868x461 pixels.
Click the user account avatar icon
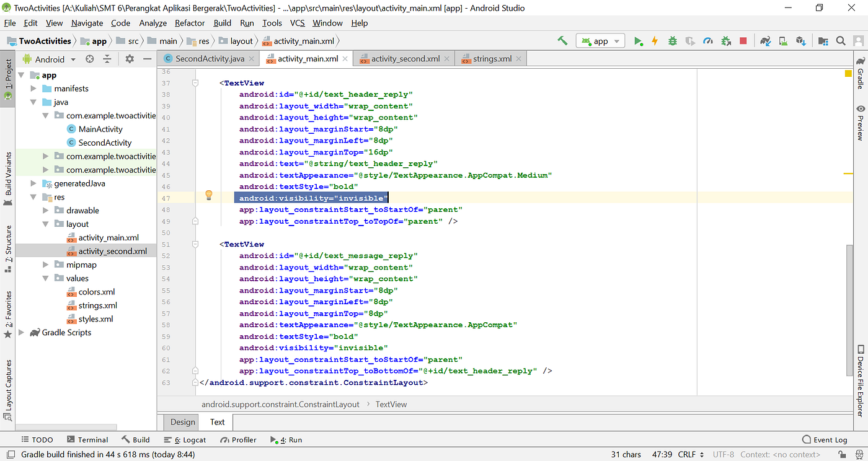[858, 41]
